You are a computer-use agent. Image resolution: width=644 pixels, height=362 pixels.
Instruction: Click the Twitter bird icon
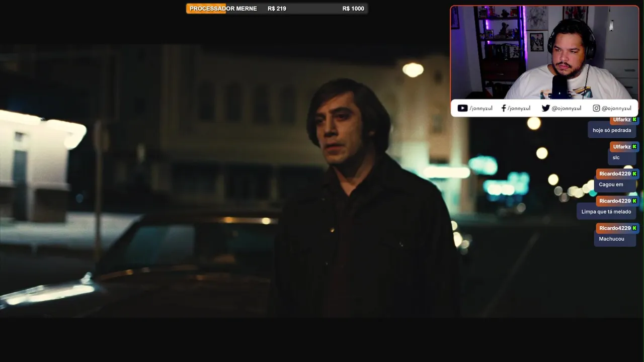click(545, 108)
